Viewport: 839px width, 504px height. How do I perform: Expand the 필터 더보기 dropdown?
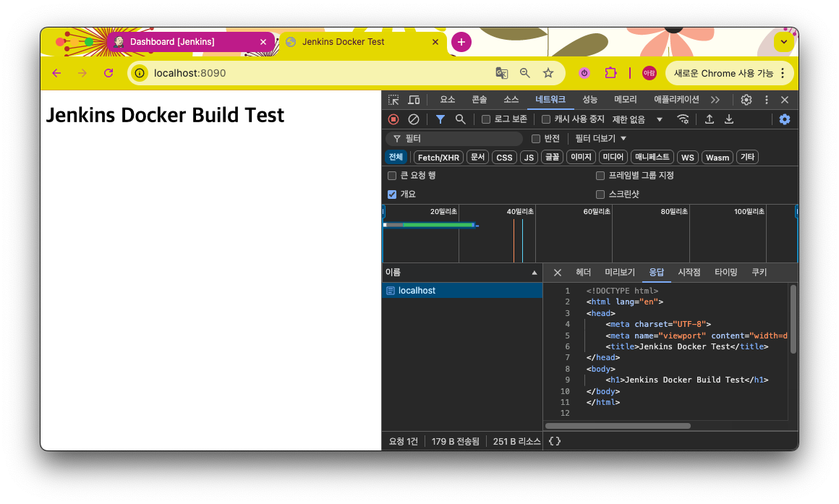click(x=600, y=139)
